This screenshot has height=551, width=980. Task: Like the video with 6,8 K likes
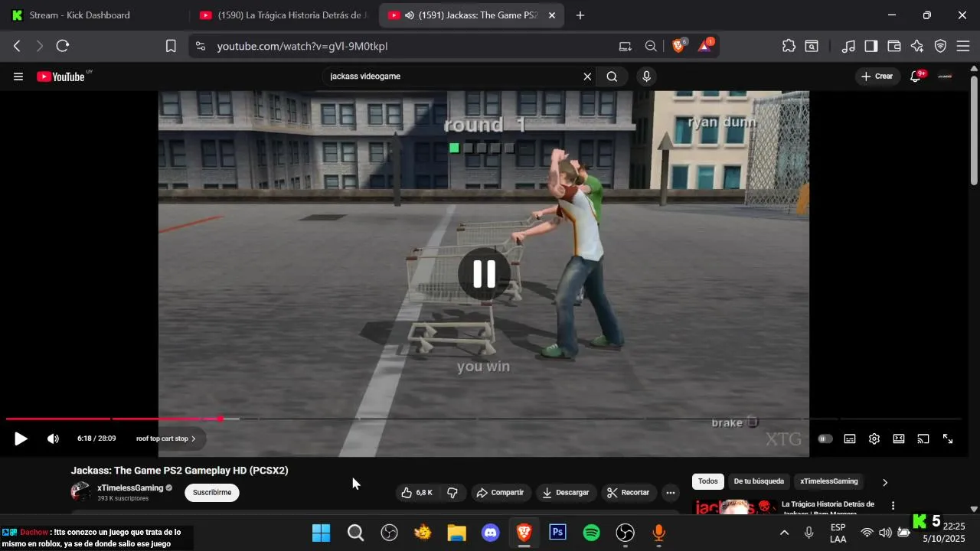coord(416,493)
